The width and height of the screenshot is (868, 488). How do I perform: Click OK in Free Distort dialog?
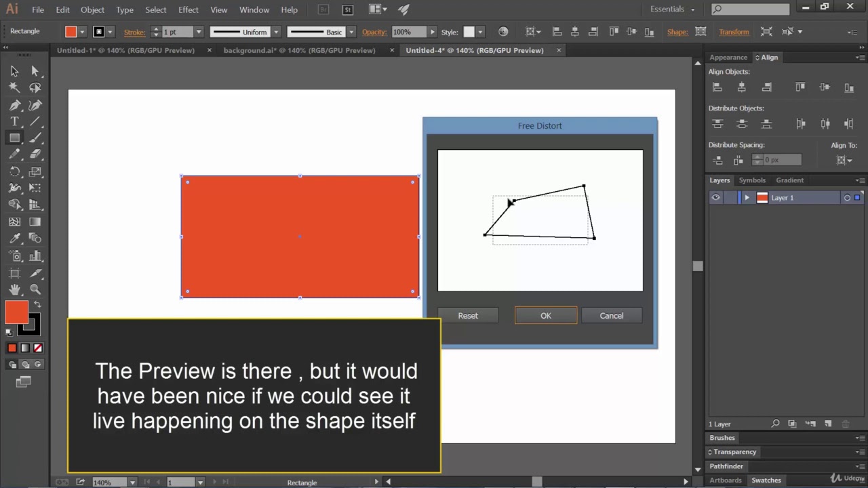tap(546, 316)
